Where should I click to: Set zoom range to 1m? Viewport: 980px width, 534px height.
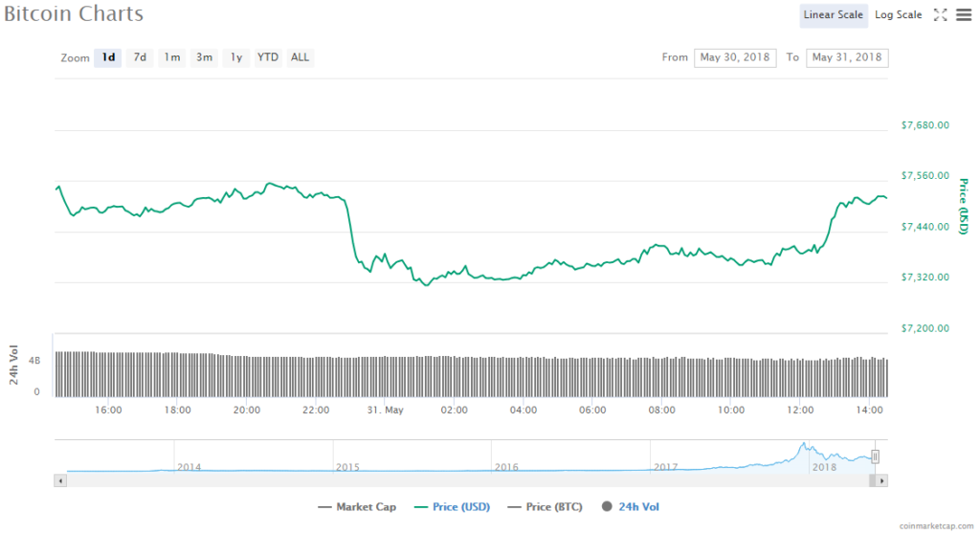172,57
